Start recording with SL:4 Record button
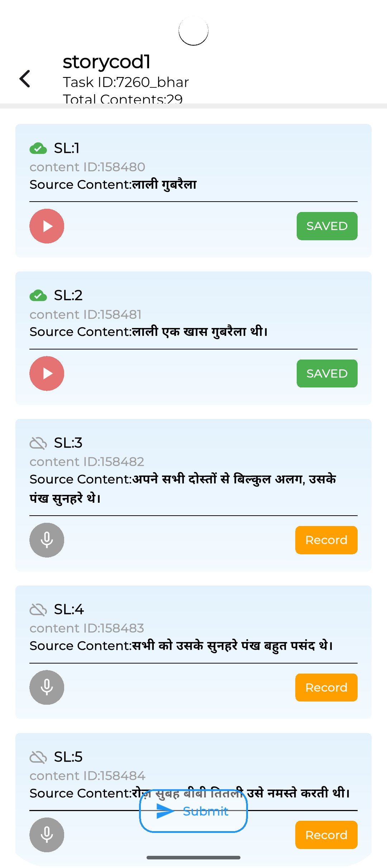The height and width of the screenshot is (868, 387). [326, 688]
